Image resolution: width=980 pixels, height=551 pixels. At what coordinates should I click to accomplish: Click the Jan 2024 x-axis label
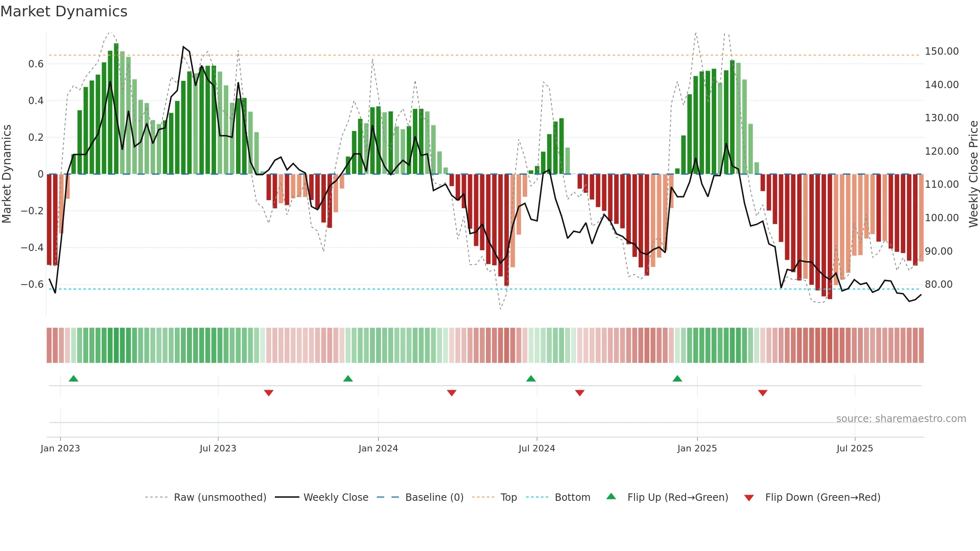click(379, 448)
